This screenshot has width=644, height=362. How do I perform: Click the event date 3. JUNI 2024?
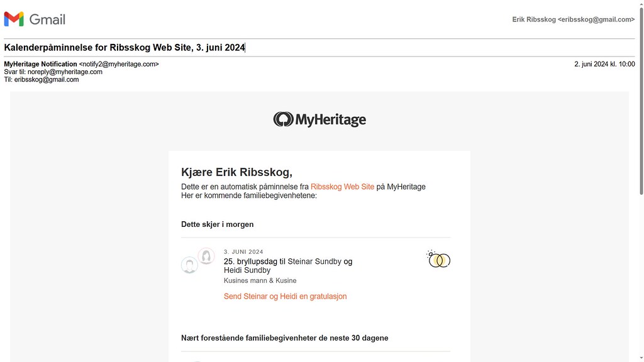click(243, 251)
